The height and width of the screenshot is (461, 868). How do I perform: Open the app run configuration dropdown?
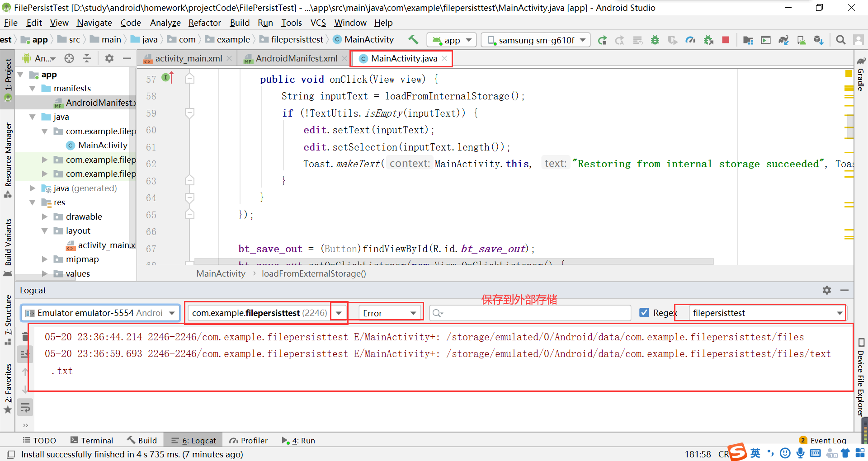coord(451,40)
